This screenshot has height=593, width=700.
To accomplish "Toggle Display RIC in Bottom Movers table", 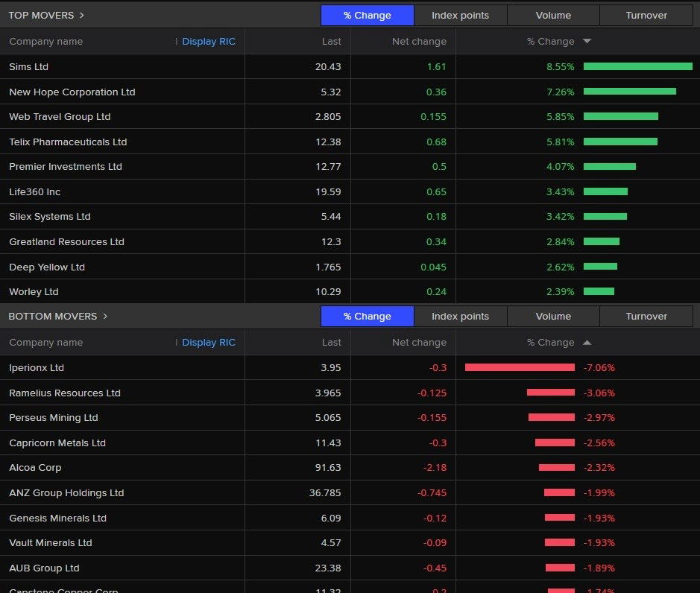I will click(x=208, y=343).
